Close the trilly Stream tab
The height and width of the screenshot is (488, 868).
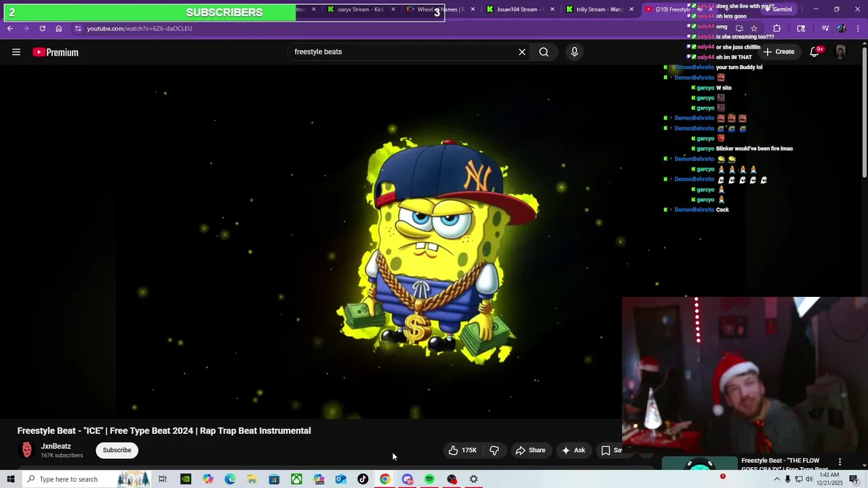click(631, 9)
